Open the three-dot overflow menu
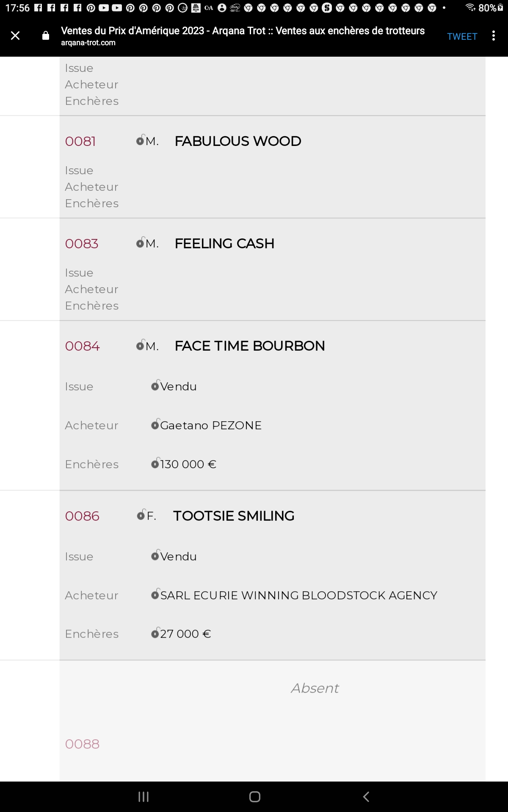This screenshot has height=812, width=508. (x=493, y=36)
